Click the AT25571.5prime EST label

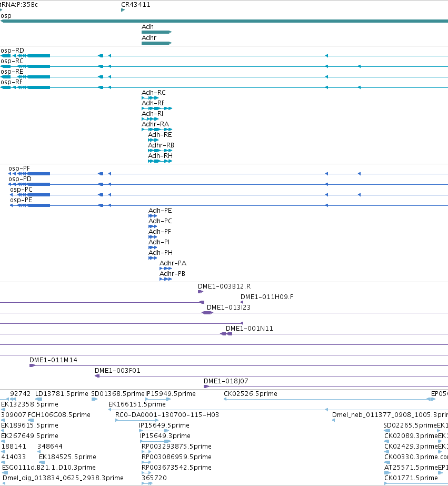411,468
